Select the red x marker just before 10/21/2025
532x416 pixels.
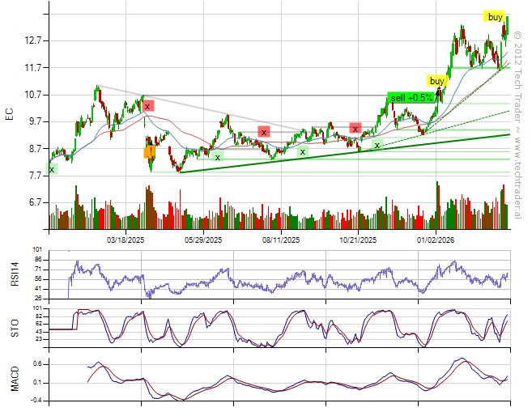point(355,129)
